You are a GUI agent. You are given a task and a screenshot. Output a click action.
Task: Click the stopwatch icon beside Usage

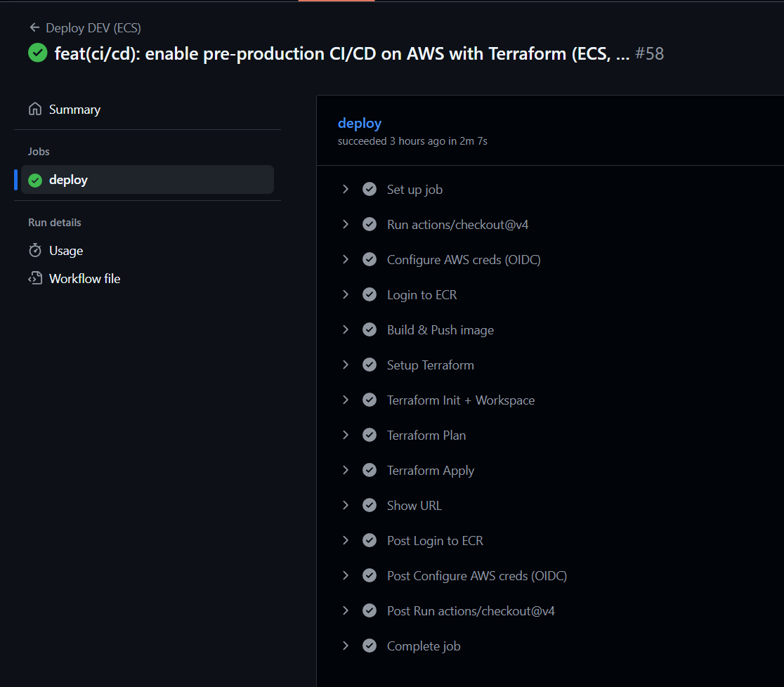coord(35,251)
